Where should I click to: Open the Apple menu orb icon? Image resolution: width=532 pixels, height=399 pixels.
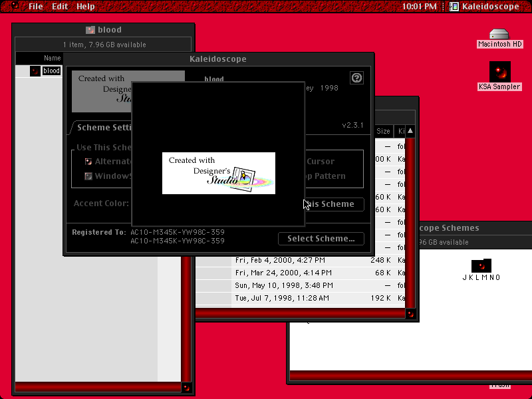tap(15, 6)
